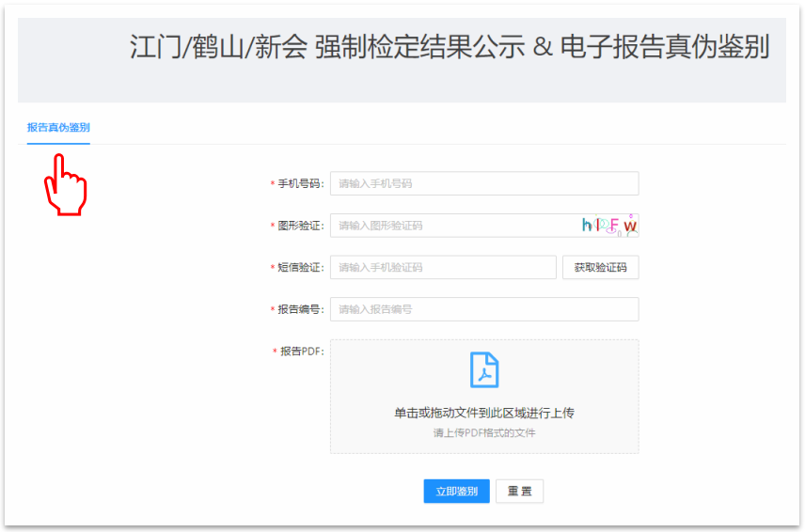Focus the 手机号码 input field
This screenshot has width=805, height=532.
point(483,183)
